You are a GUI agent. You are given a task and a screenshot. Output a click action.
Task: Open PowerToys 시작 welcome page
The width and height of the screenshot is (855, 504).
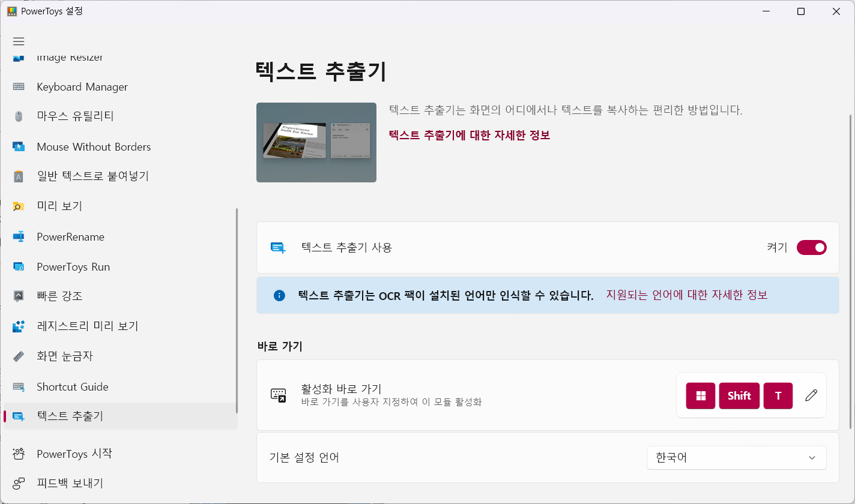tap(121, 454)
